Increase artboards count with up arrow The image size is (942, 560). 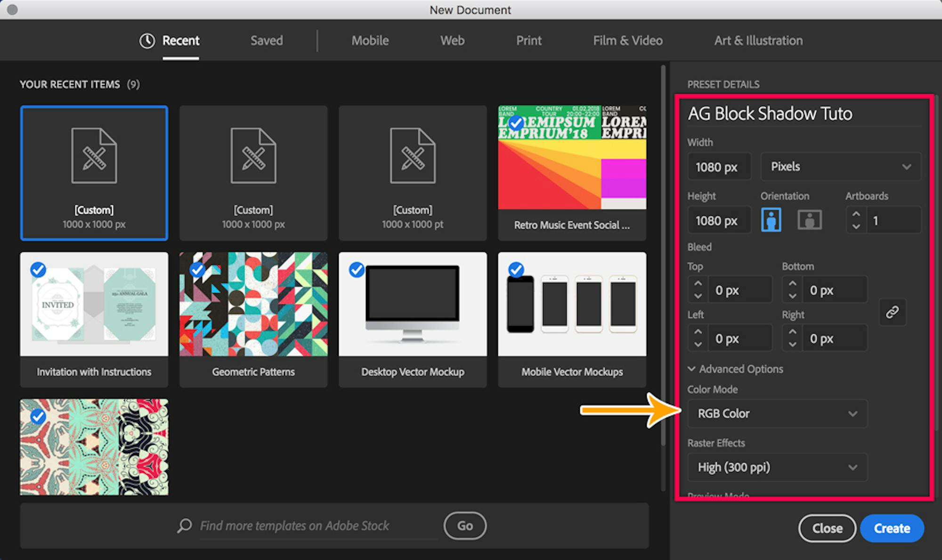point(856,214)
